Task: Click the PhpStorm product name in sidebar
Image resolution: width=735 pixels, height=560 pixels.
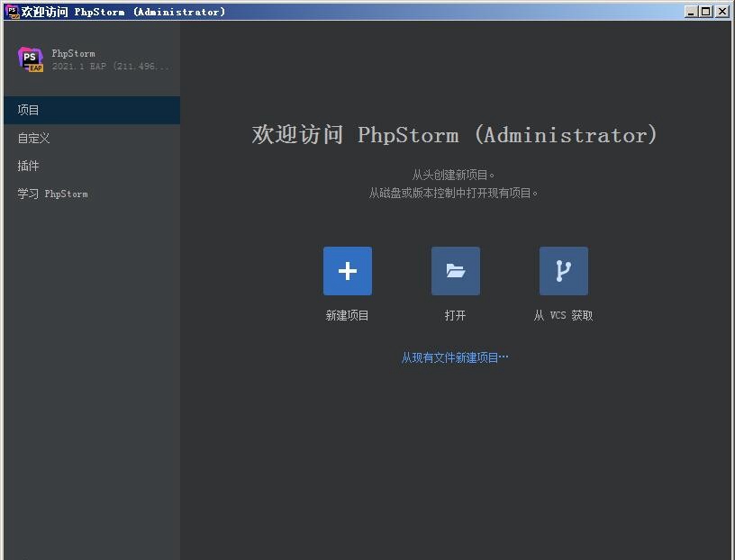Action: (73, 53)
